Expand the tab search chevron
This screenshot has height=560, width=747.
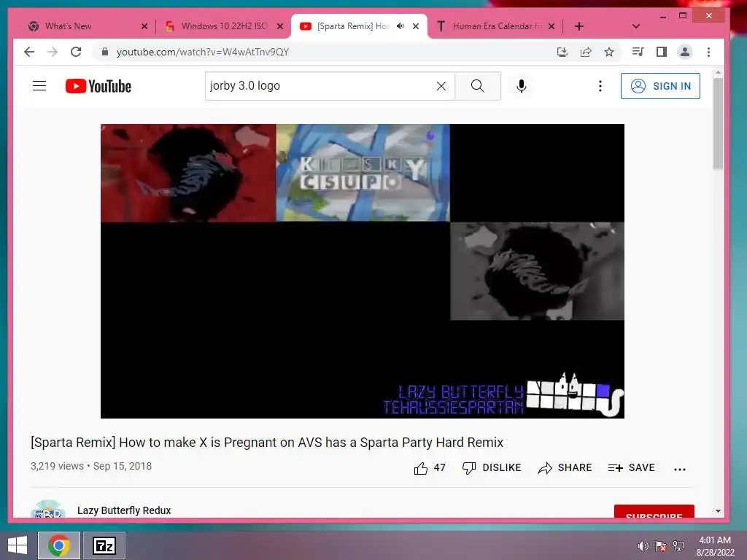[x=635, y=26]
